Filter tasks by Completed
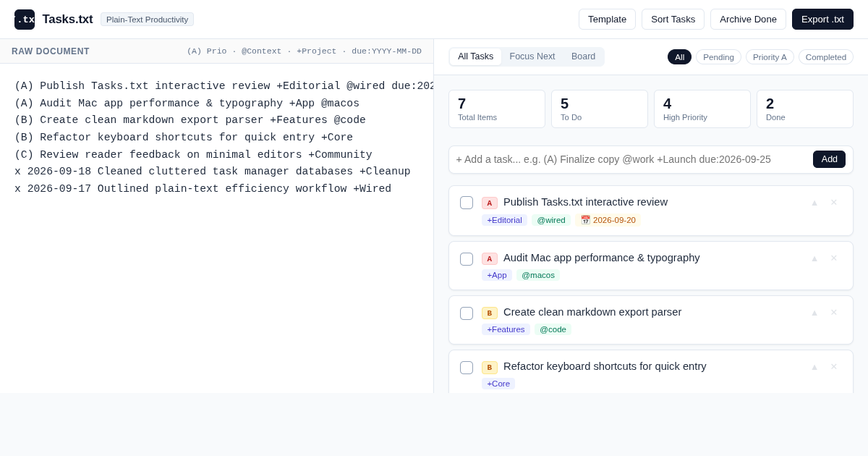Viewport: 868px width, 456px height. pos(826,57)
